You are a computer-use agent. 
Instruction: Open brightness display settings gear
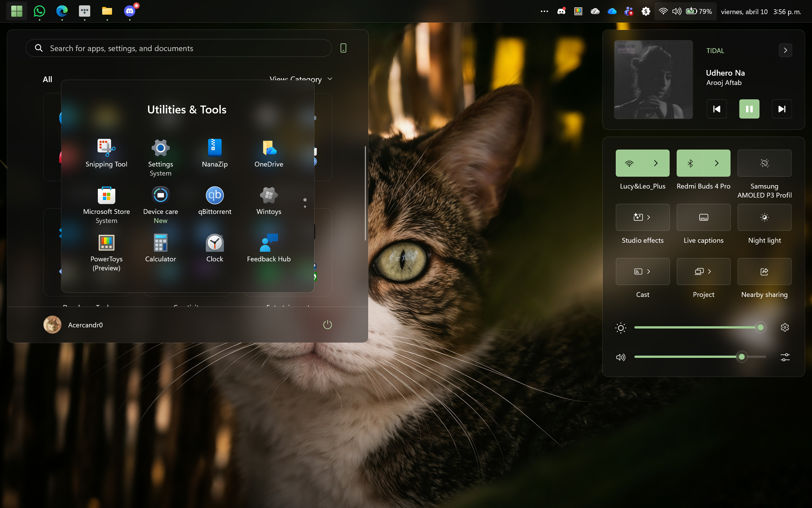coord(785,327)
